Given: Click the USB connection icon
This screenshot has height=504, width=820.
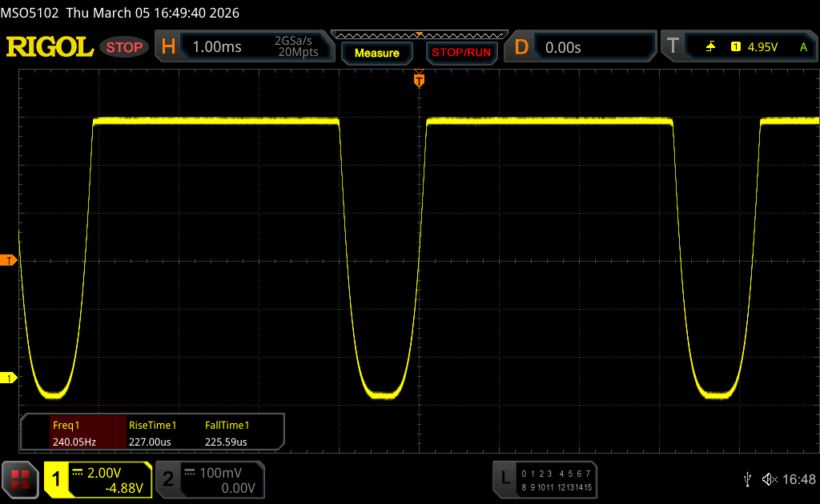Looking at the screenshot, I should coord(747,479).
